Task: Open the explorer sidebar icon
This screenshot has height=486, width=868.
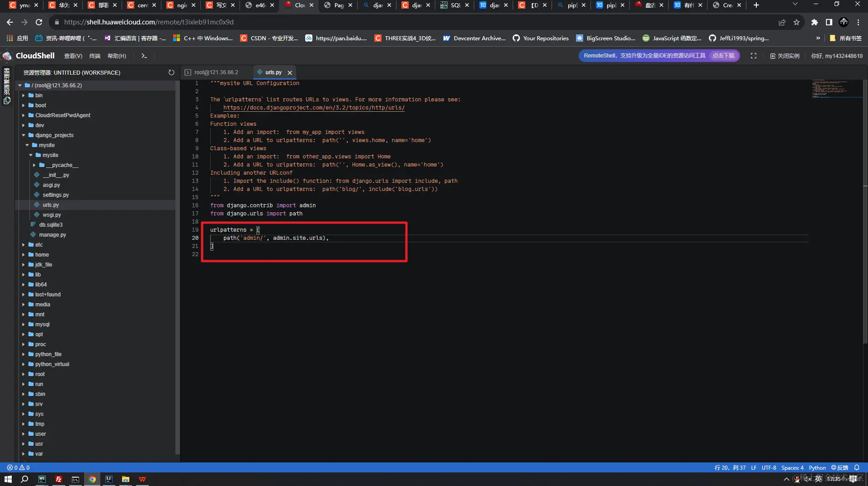Action: pos(7,100)
